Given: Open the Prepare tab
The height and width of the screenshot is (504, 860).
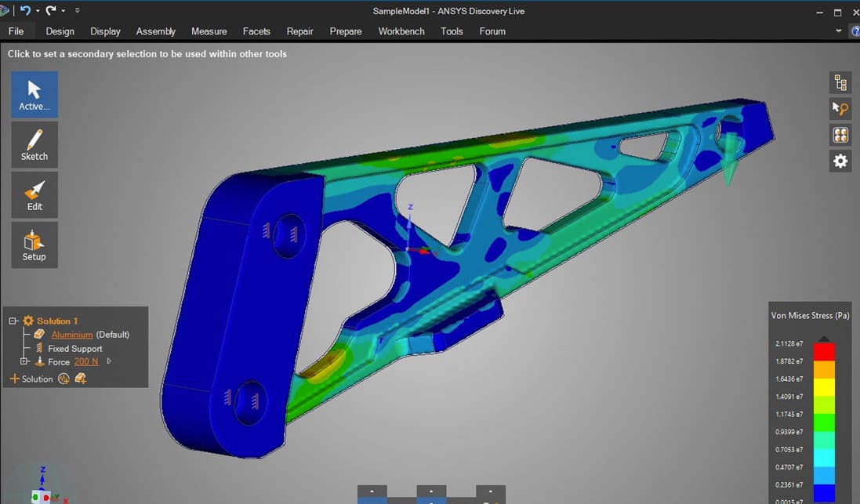Looking at the screenshot, I should pyautogui.click(x=346, y=31).
